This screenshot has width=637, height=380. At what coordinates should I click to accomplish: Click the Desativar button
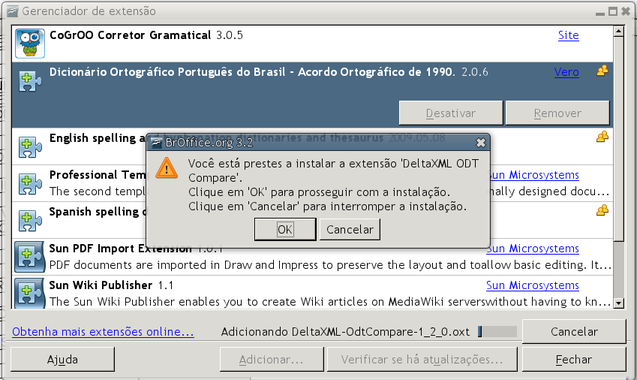tap(451, 113)
